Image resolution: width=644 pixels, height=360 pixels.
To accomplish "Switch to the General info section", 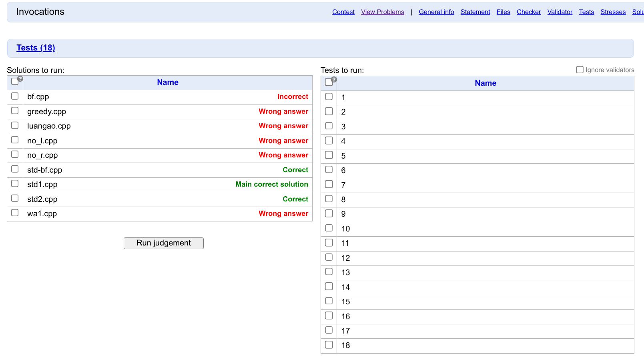I will [436, 12].
